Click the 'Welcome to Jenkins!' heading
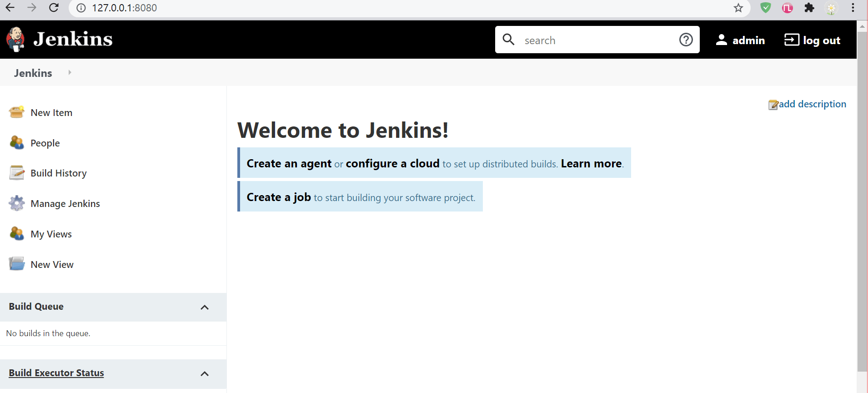Viewport: 868px width, 393px height. click(343, 130)
